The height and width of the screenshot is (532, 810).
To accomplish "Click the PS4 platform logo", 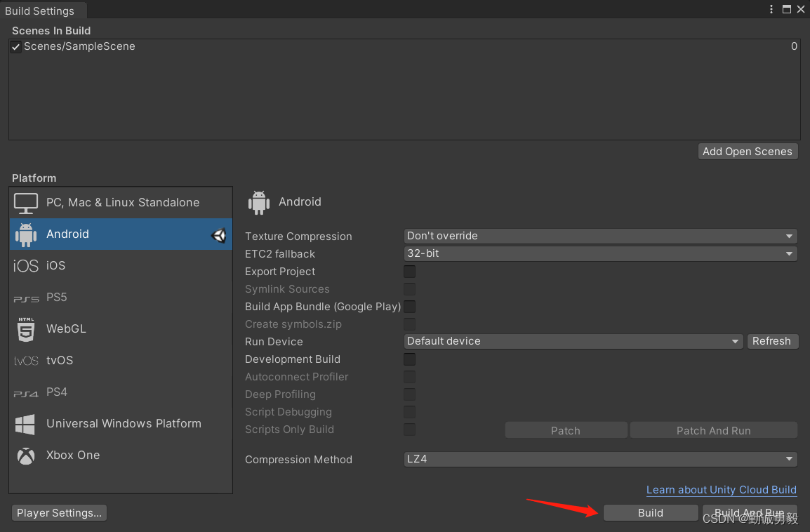I will (x=26, y=394).
